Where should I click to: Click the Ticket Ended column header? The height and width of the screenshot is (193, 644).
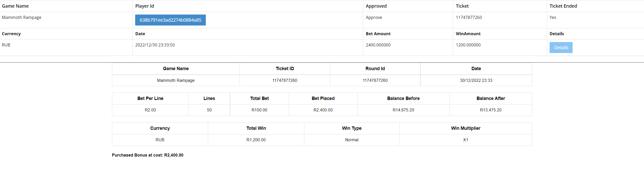563,6
